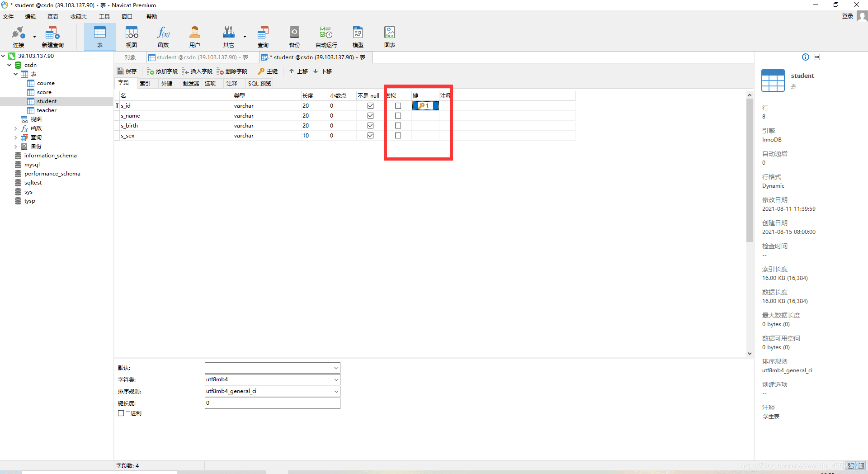Click the Automation (自动运行) toolbar icon
The width and height of the screenshot is (868, 474).
tap(326, 37)
